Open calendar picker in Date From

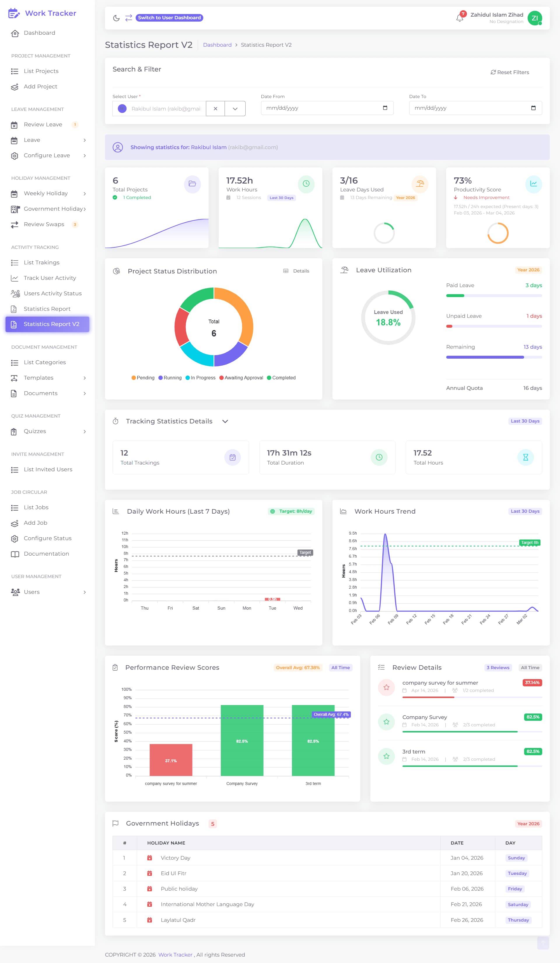[385, 108]
